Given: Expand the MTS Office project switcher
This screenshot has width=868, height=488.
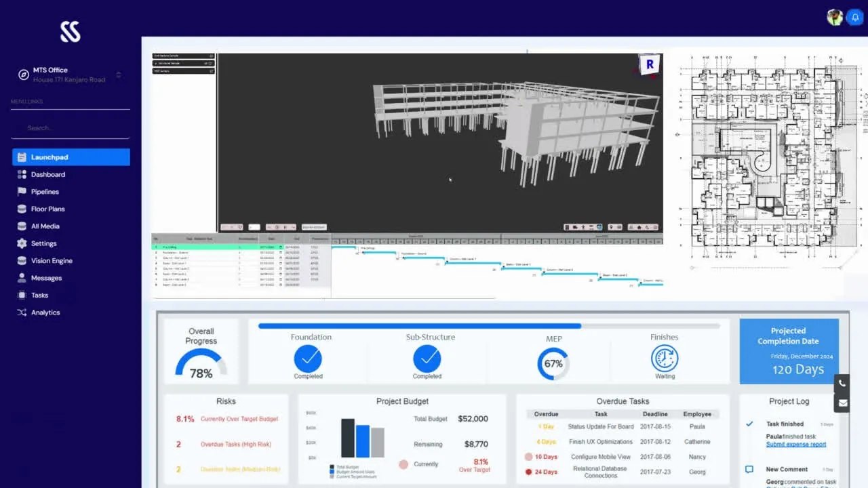Looking at the screenshot, I should (x=119, y=75).
